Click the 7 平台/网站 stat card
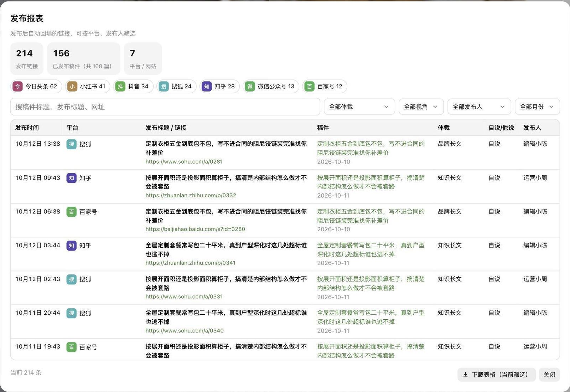The image size is (570, 392). tap(143, 59)
